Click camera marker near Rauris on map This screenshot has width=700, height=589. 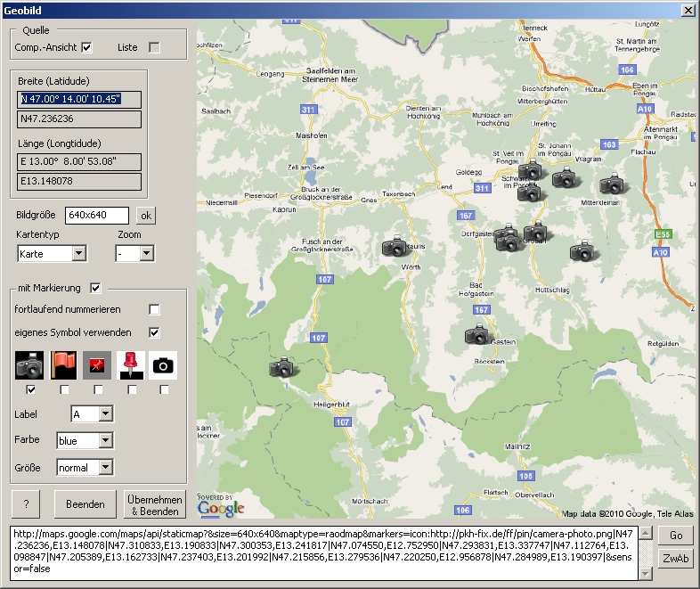[395, 246]
